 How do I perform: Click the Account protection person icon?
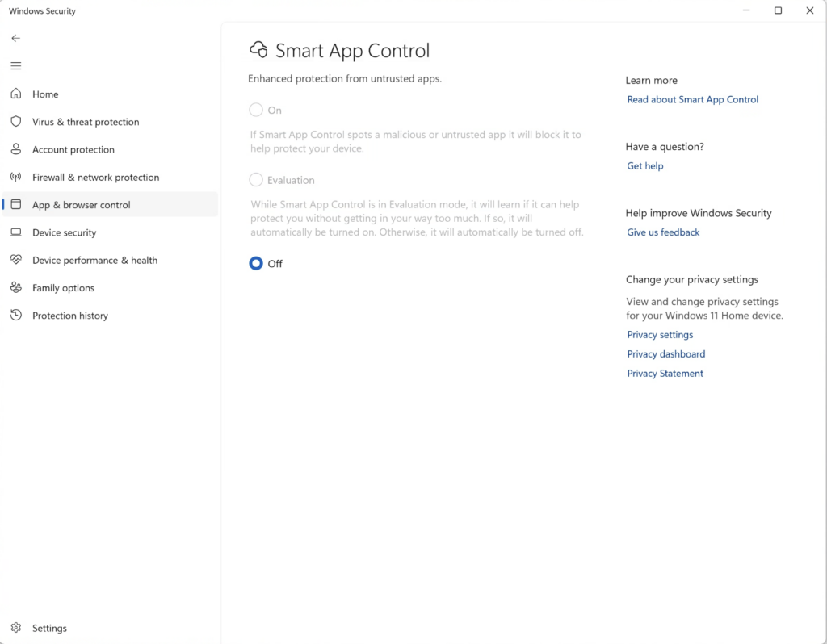tap(15, 149)
